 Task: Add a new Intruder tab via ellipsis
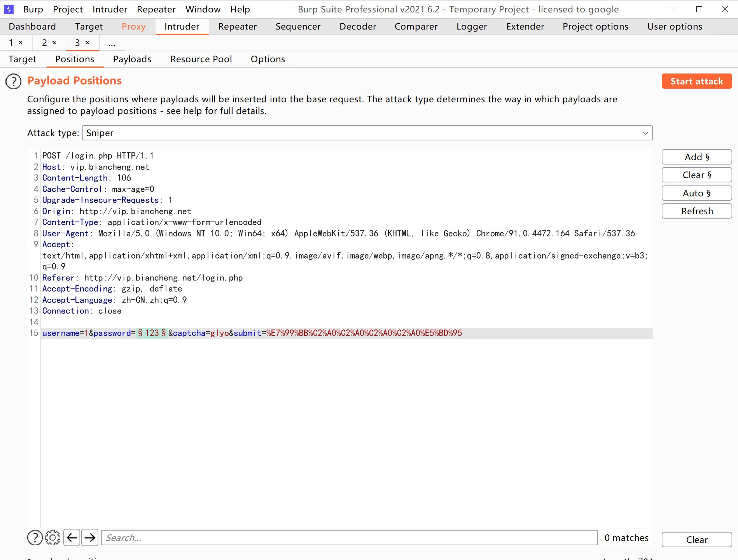click(112, 43)
